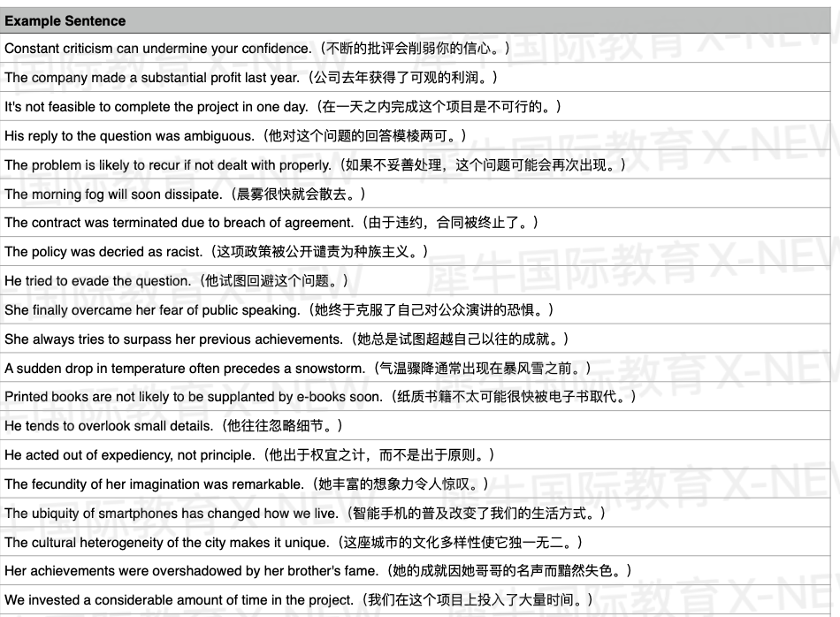
Task: Select the "ubiquity of smartphones" sentence row
Action: pos(306,514)
